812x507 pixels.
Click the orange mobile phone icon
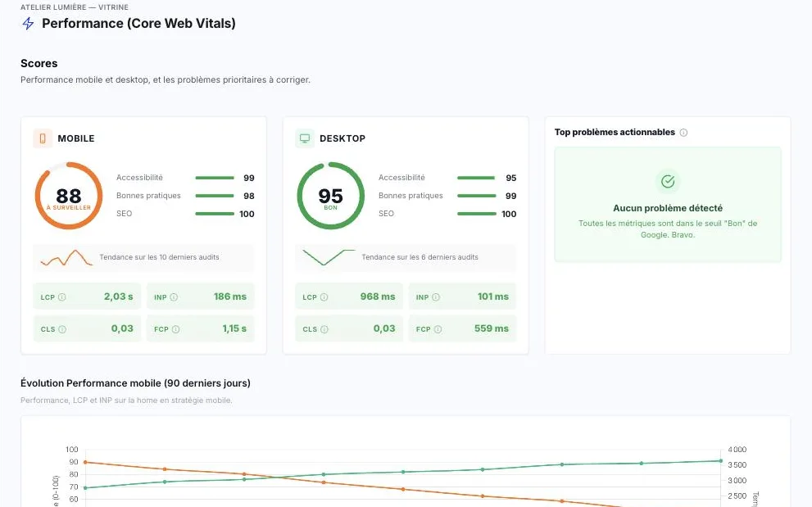coord(43,138)
